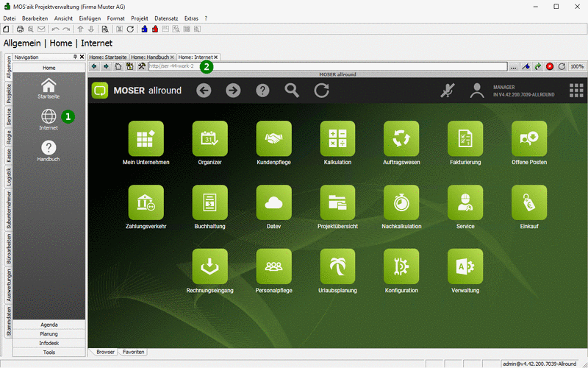Viewport: 588px width, 368px height.
Task: Switch to the Favoriten bottom tab
Action: pos(134,353)
